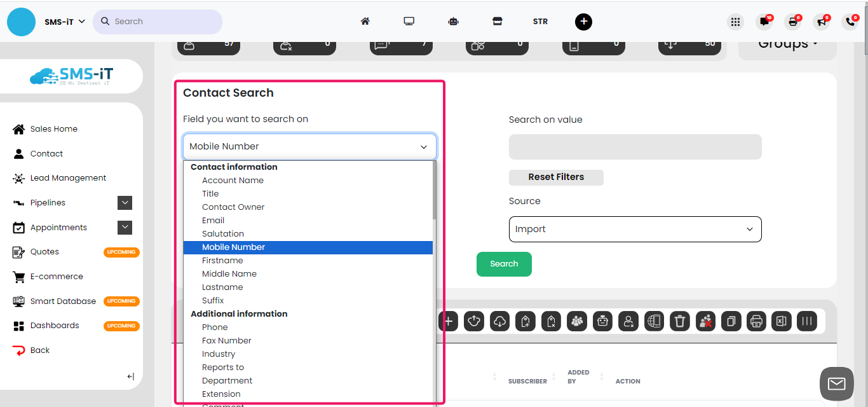
Task: Open the field-to-search-on dropdown
Action: (309, 146)
